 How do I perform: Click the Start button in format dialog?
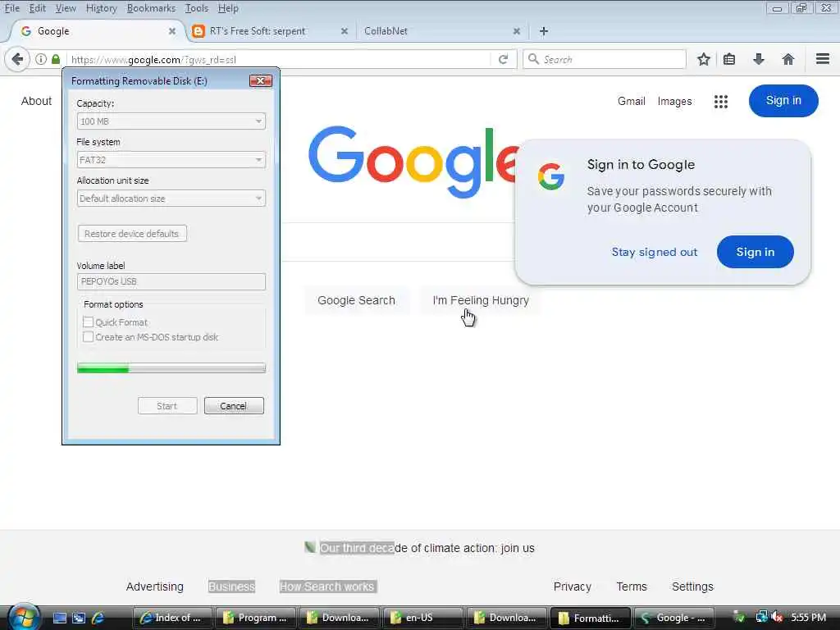coord(167,405)
